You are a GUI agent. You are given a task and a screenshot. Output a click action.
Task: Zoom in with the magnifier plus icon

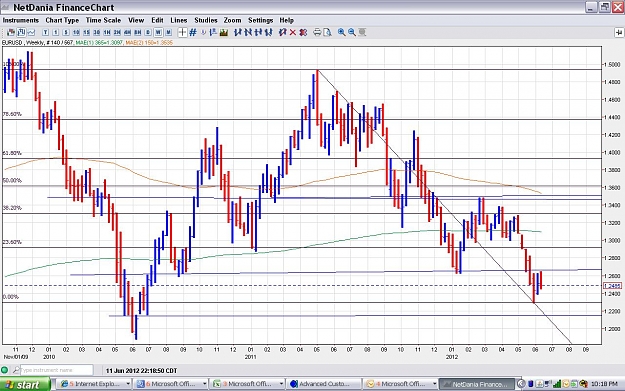click(342, 32)
